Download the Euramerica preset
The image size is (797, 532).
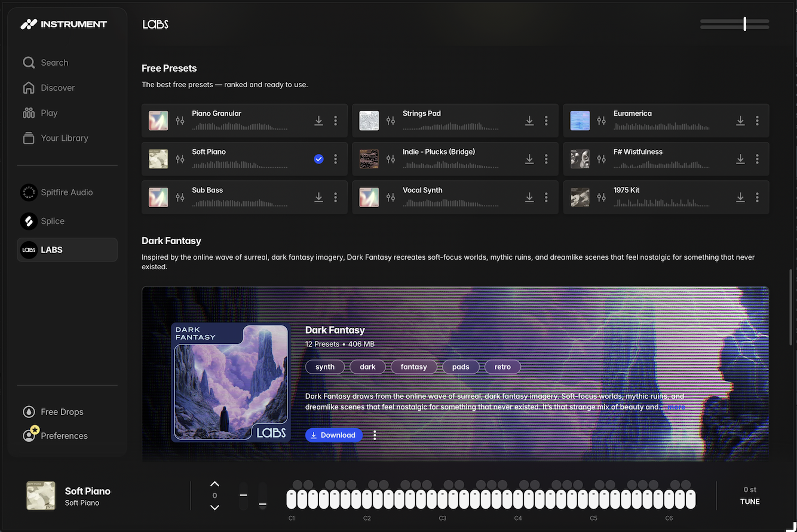[x=740, y=121]
